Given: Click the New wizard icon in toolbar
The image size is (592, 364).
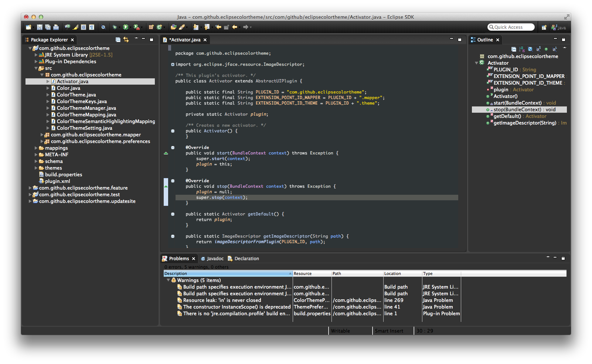Looking at the screenshot, I should [28, 27].
